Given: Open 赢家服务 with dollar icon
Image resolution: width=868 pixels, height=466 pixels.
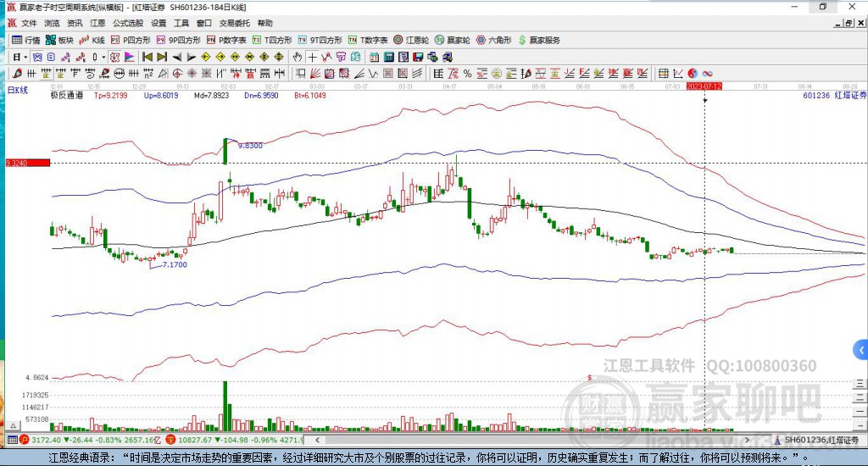Looking at the screenshot, I should click(x=539, y=40).
